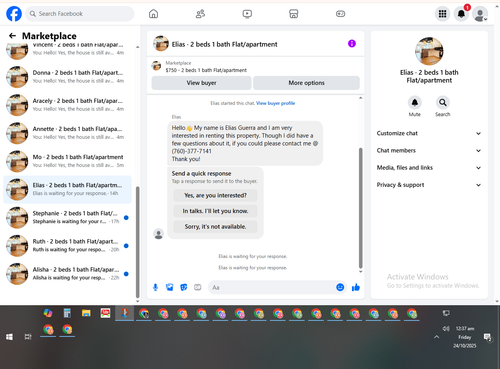Send quick reply 'In talks. I'll let you know.'

[x=215, y=211]
